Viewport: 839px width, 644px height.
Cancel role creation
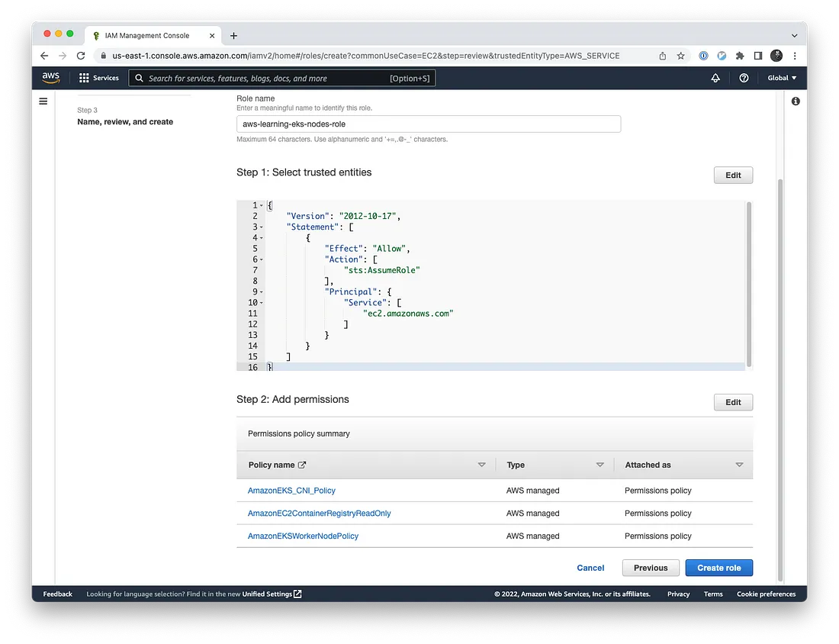pos(590,568)
